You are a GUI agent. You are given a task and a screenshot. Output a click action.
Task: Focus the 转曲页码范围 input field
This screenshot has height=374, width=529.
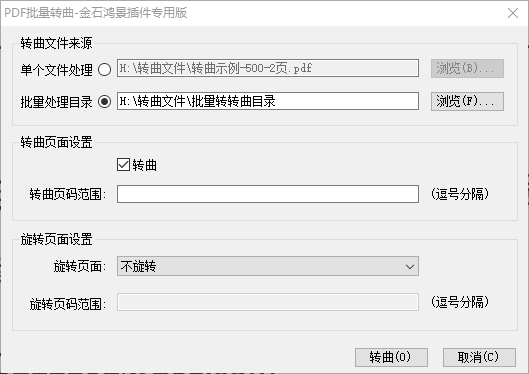[268, 194]
